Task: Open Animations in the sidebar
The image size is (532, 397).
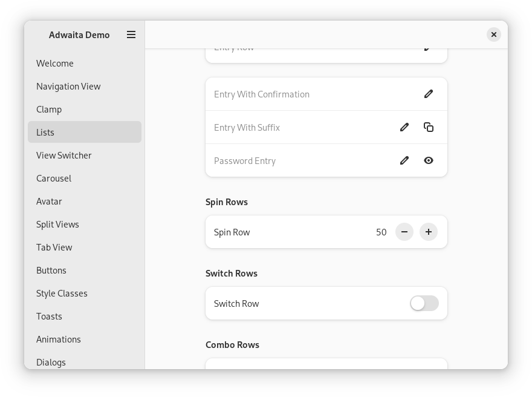Action: coord(85,340)
